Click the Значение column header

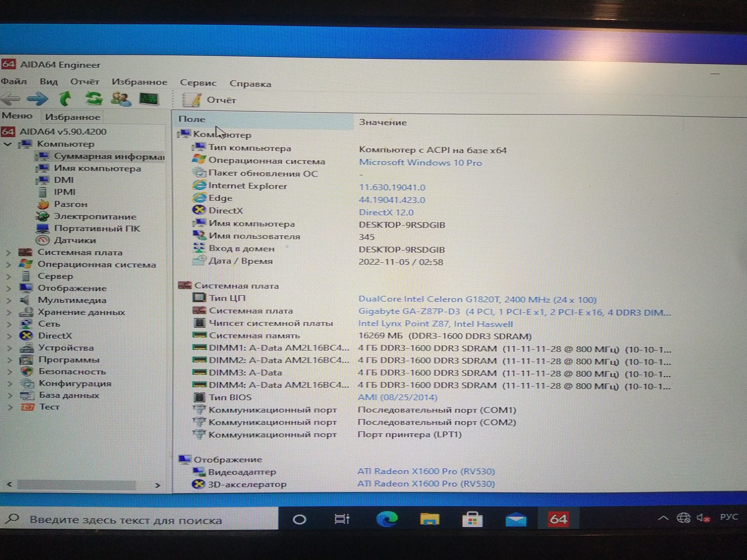coord(382,122)
